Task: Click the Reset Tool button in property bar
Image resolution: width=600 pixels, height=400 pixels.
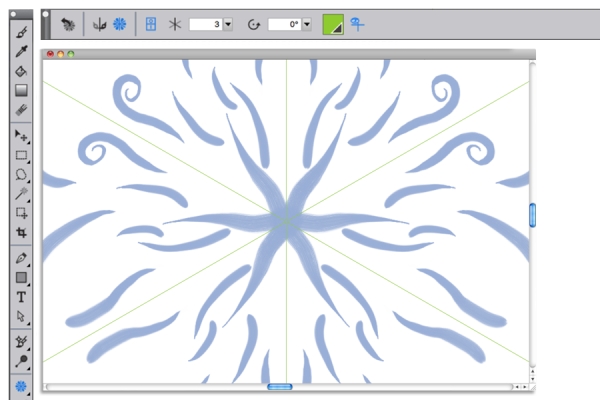Action: click(68, 23)
